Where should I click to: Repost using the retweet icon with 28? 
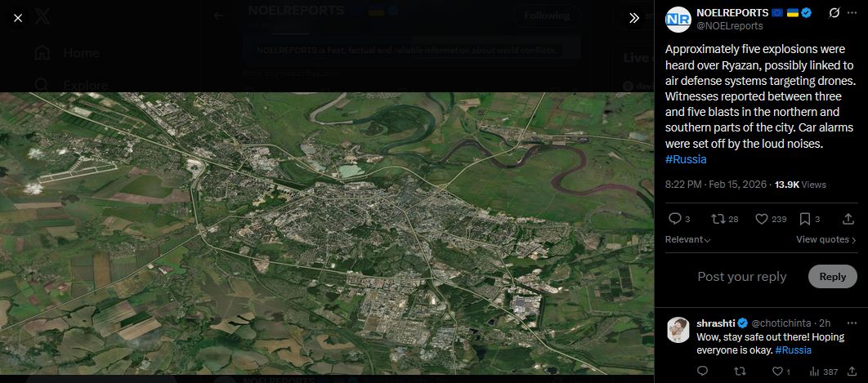(x=718, y=219)
